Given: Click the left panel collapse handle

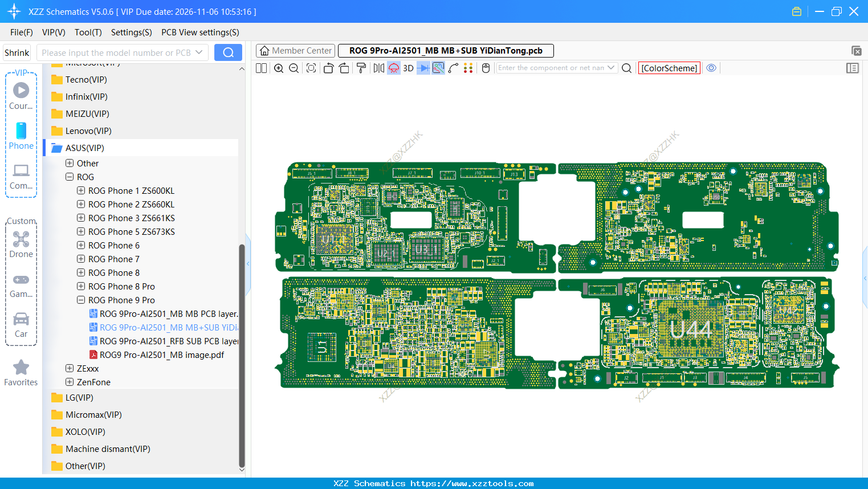Looking at the screenshot, I should tap(248, 264).
